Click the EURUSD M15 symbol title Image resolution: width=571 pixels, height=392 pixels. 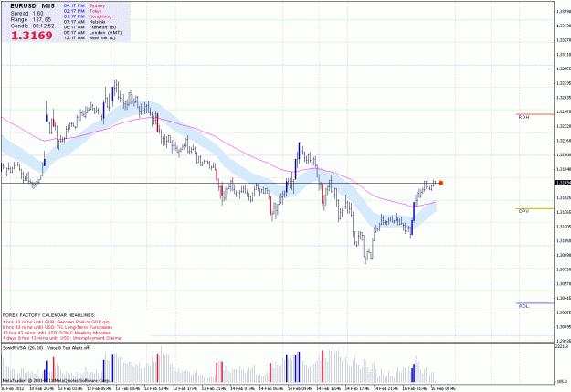coord(32,6)
